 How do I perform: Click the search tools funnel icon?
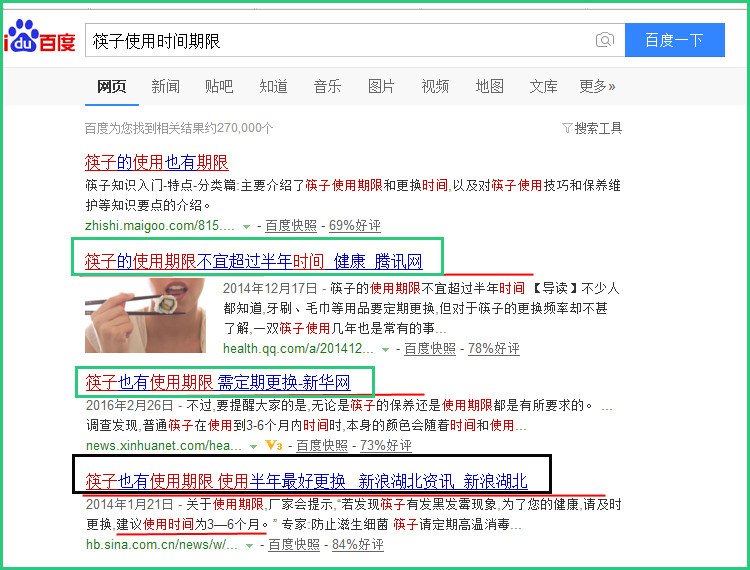[x=567, y=128]
